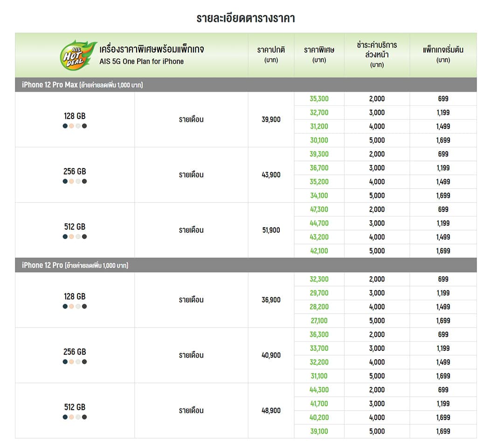The image size is (491, 448).
Task: Click 'AIS 5G One Plan for iPhone' text
Action: [142, 62]
